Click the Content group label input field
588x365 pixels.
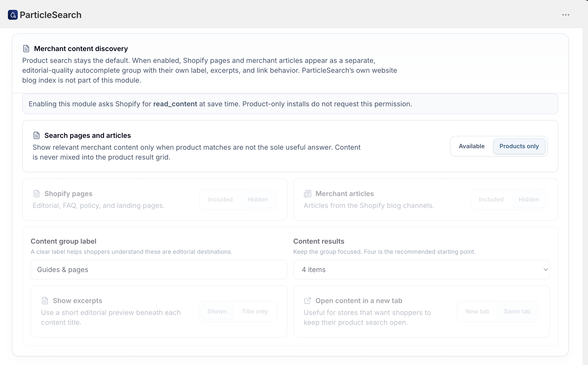coord(159,270)
